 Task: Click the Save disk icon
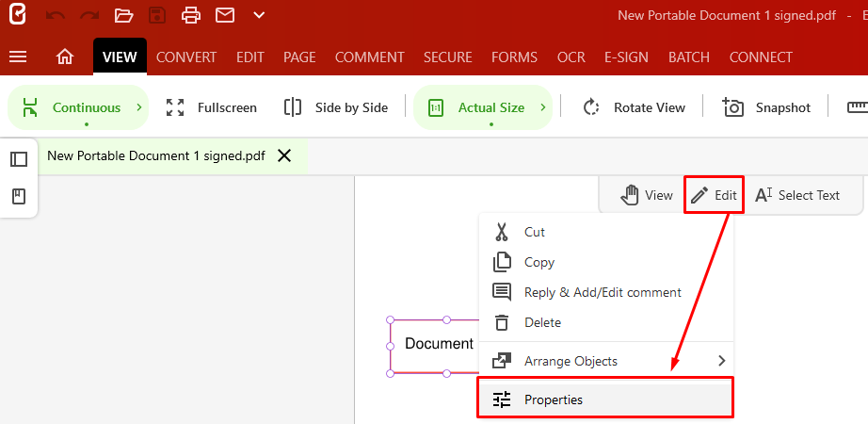click(158, 15)
